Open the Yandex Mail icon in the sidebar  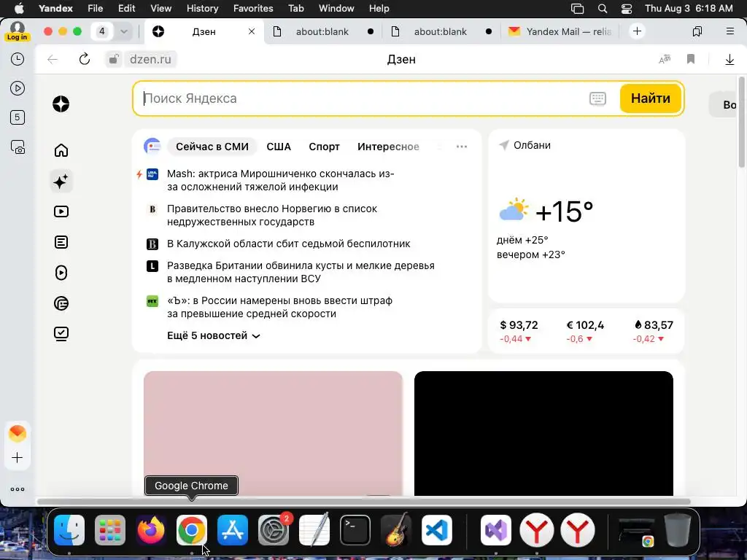[x=18, y=433]
